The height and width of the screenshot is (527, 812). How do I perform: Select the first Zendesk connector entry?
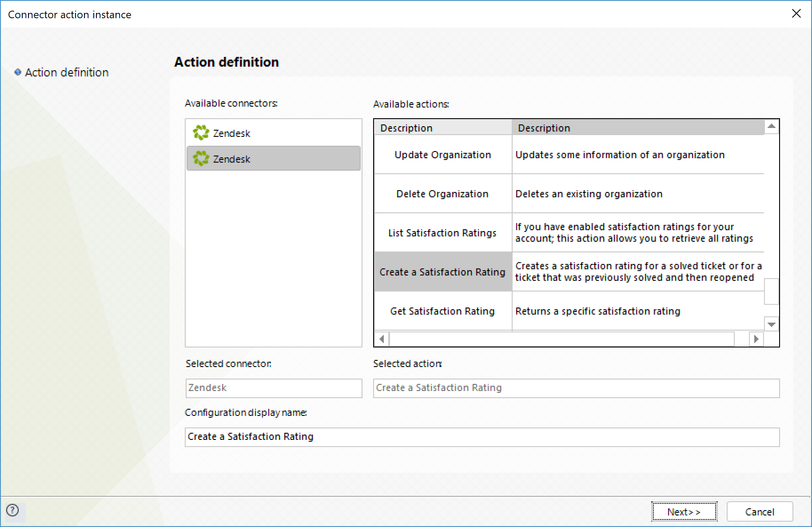coord(274,133)
